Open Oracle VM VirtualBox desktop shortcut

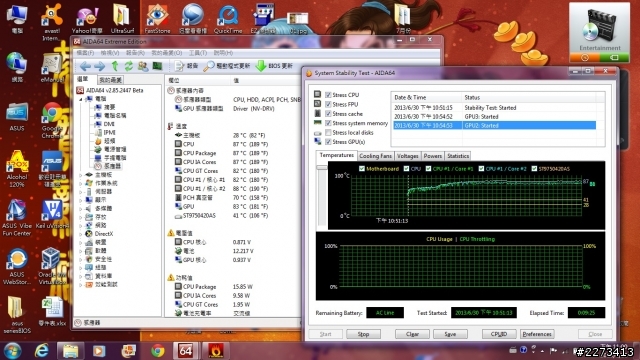pyautogui.click(x=51, y=266)
